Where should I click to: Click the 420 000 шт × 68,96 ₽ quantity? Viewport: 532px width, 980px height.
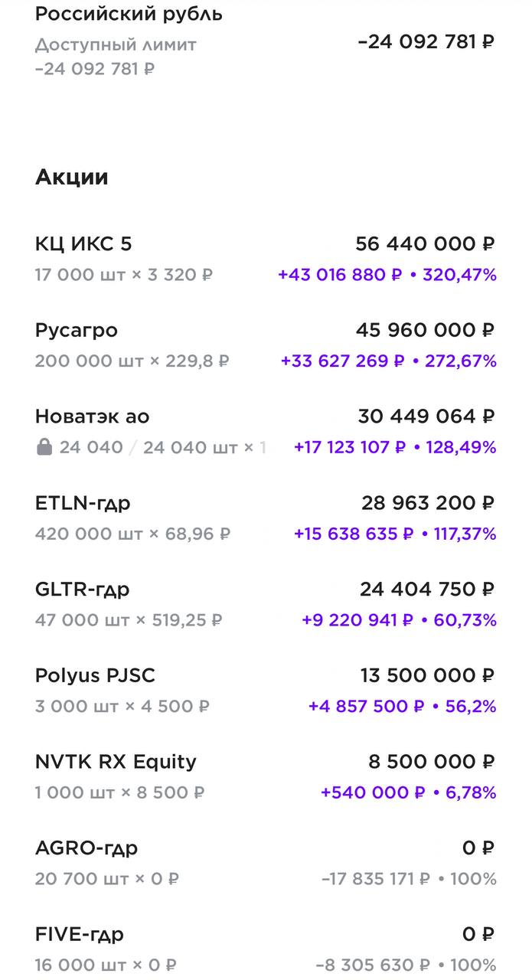(132, 534)
